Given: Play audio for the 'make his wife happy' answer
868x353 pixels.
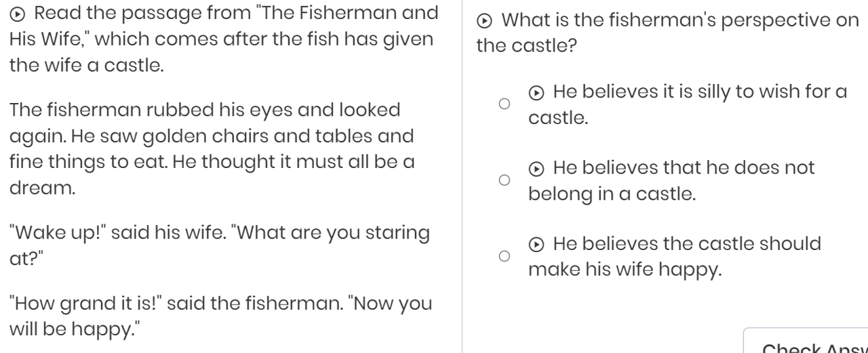Looking at the screenshot, I should [538, 244].
